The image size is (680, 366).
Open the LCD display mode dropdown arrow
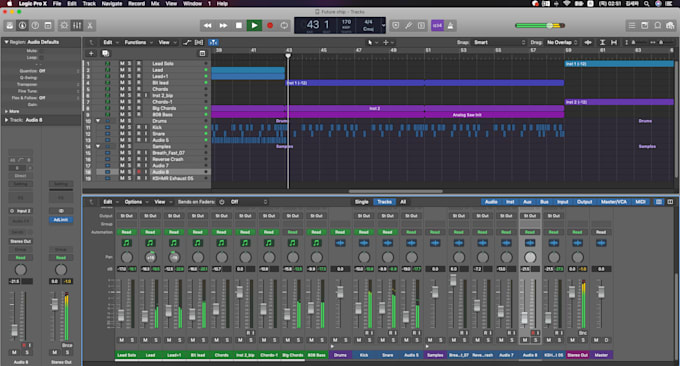click(383, 25)
